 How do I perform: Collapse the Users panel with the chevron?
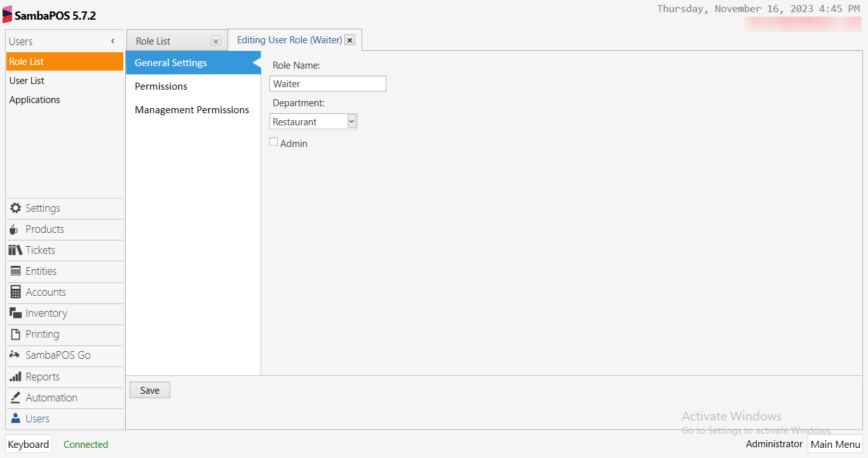click(112, 41)
